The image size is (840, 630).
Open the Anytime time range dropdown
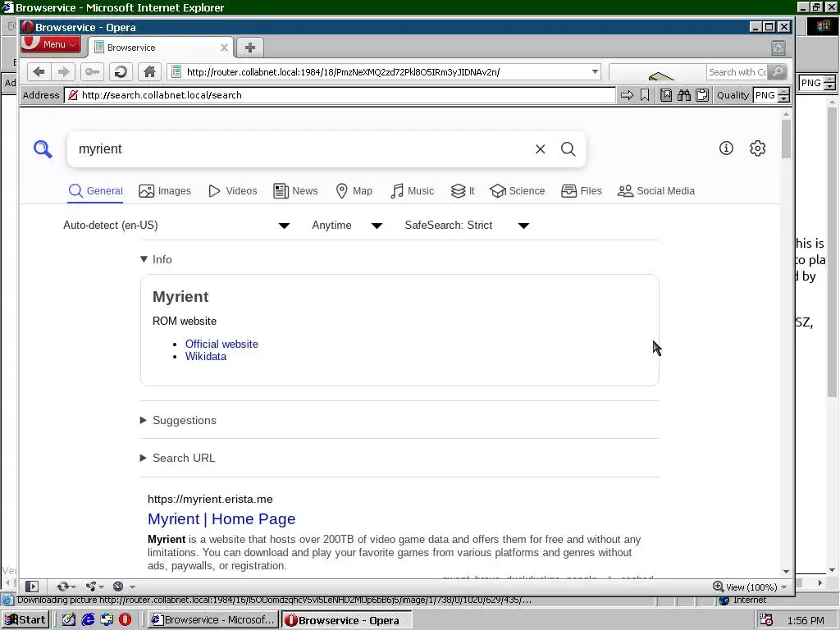coord(347,225)
